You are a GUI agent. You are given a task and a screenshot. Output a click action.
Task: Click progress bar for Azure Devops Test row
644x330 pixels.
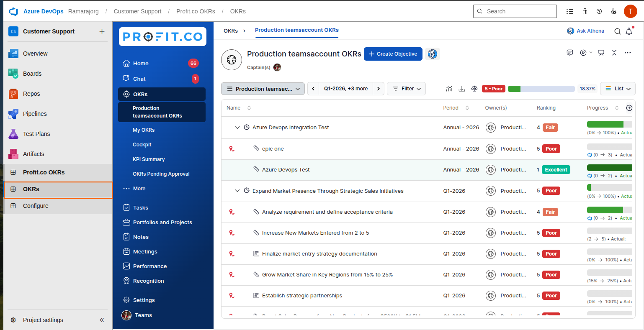click(610, 168)
